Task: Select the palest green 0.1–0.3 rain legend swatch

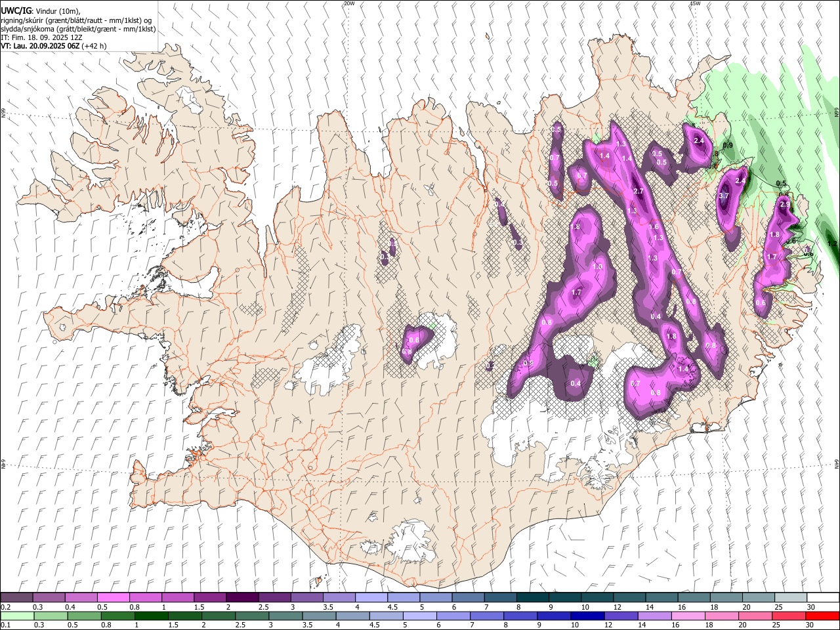Action: (x=17, y=616)
